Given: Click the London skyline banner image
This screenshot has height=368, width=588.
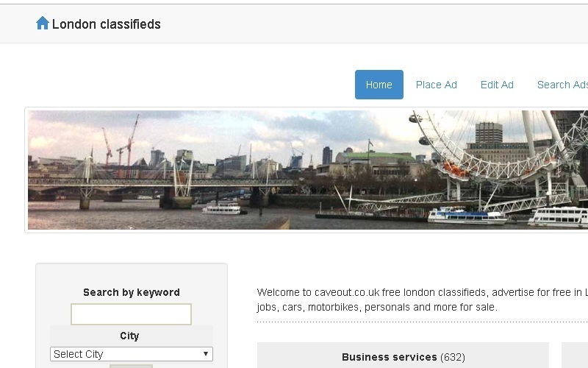Looking at the screenshot, I should (308, 170).
